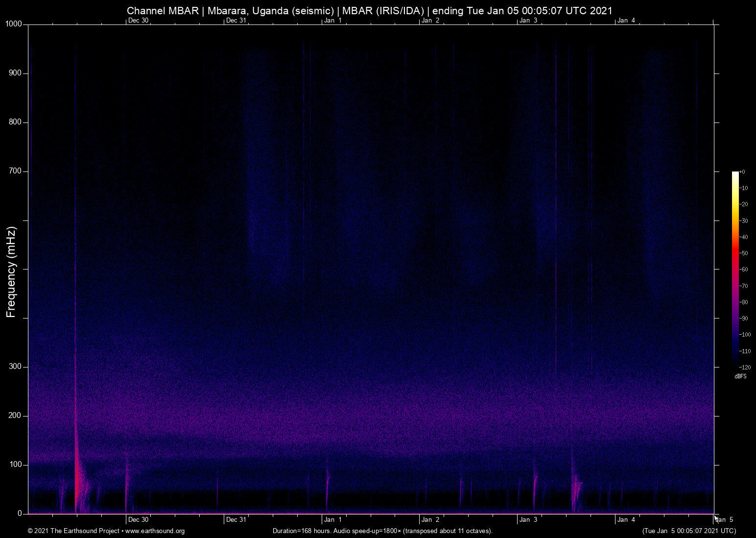This screenshot has width=756, height=538.
Task: Click the 300 tick label on frequency axis
Action: 15,367
